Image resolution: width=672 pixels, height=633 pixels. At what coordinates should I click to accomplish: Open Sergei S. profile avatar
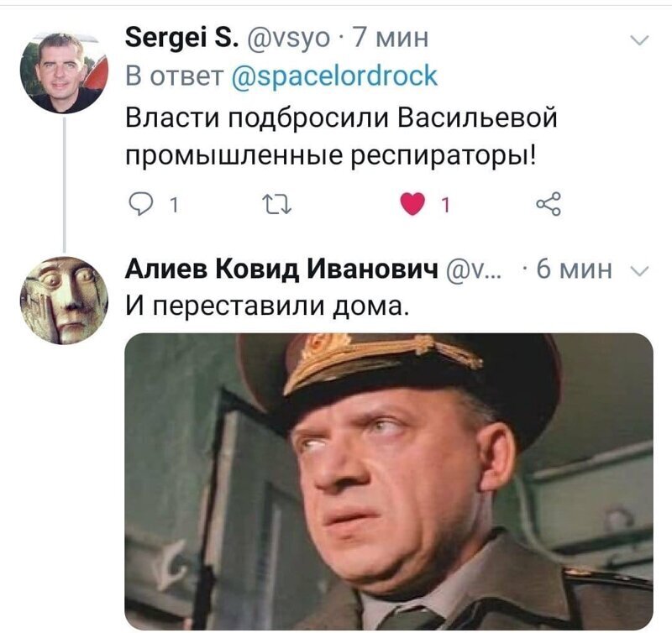click(x=64, y=71)
